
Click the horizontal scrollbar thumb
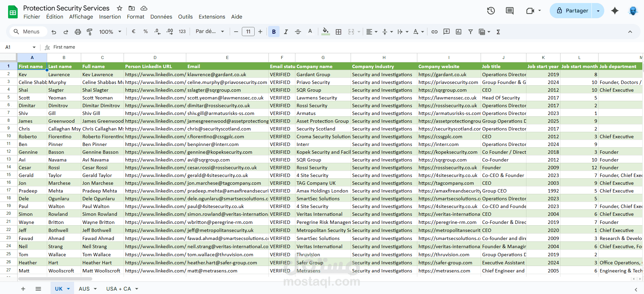55,279
